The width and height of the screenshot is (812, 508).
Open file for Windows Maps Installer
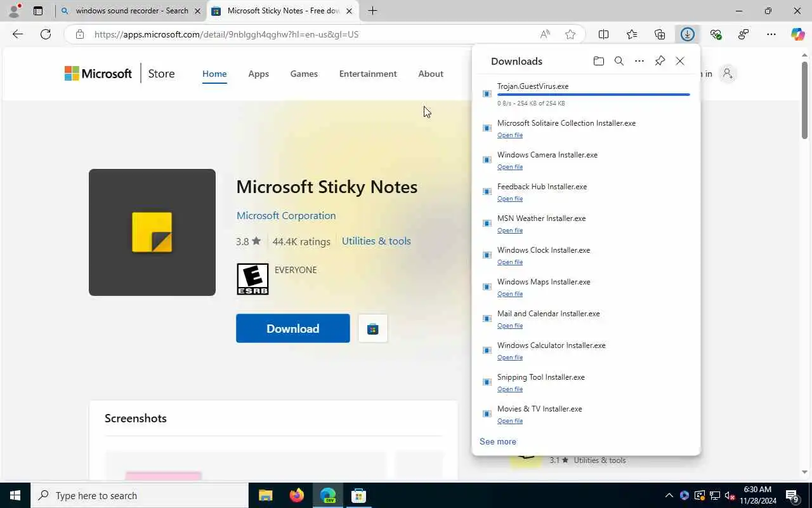pos(510,294)
